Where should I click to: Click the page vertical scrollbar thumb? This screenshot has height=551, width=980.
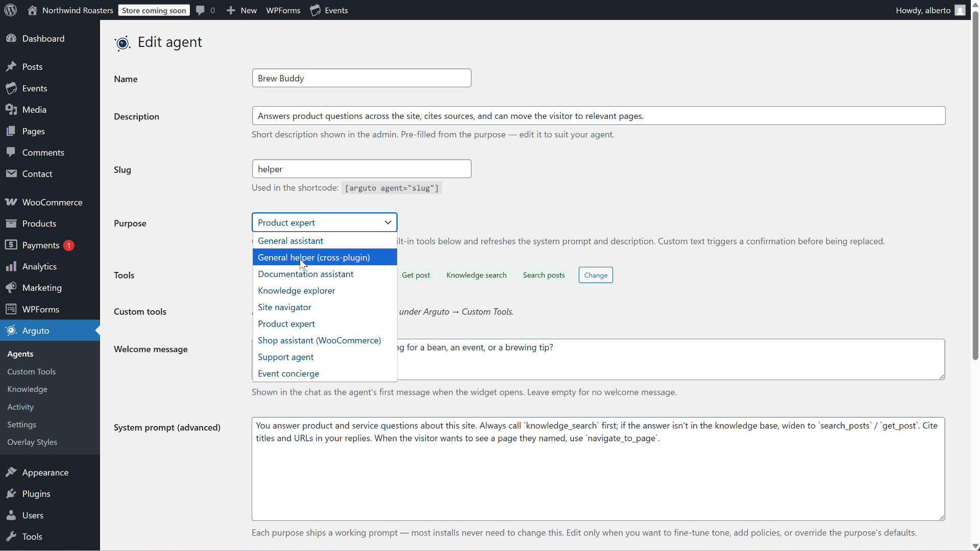975,186
